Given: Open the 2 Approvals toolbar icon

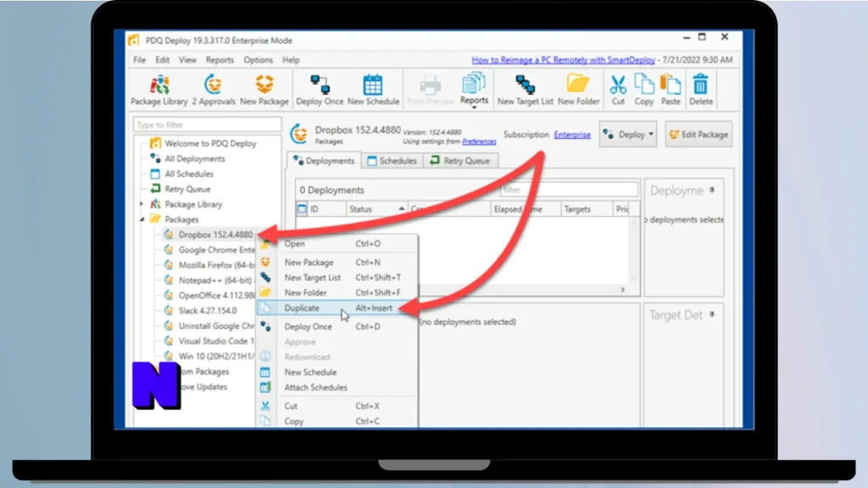Looking at the screenshot, I should coord(213,90).
